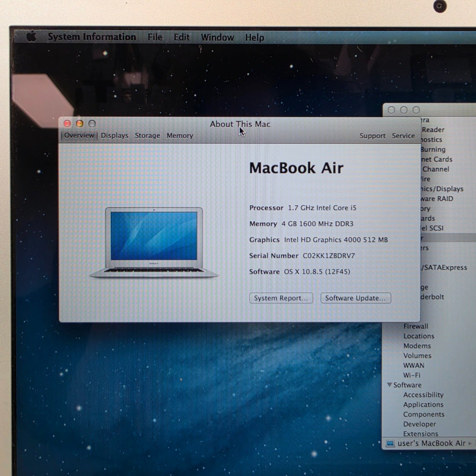This screenshot has width=476, height=476.
Task: Click the Memory value 4 GB 1600 MHz DDR3
Action: click(317, 224)
